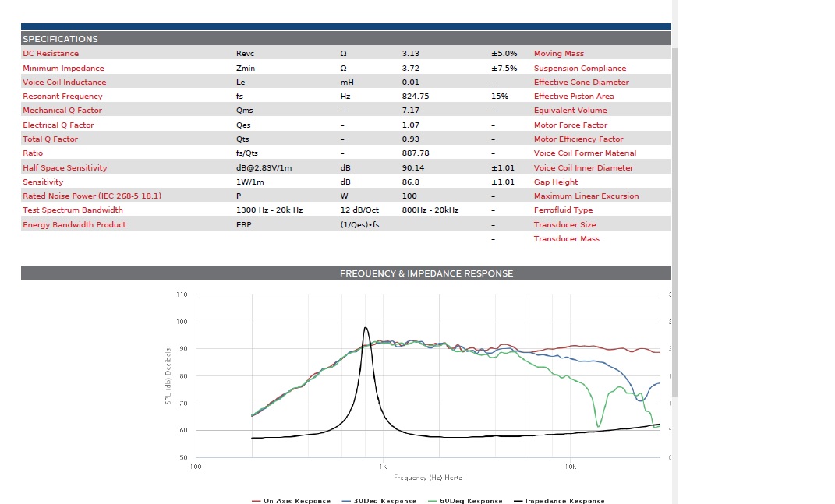Click the Moving Mass label
This screenshot has height=504, width=835.
tap(559, 53)
